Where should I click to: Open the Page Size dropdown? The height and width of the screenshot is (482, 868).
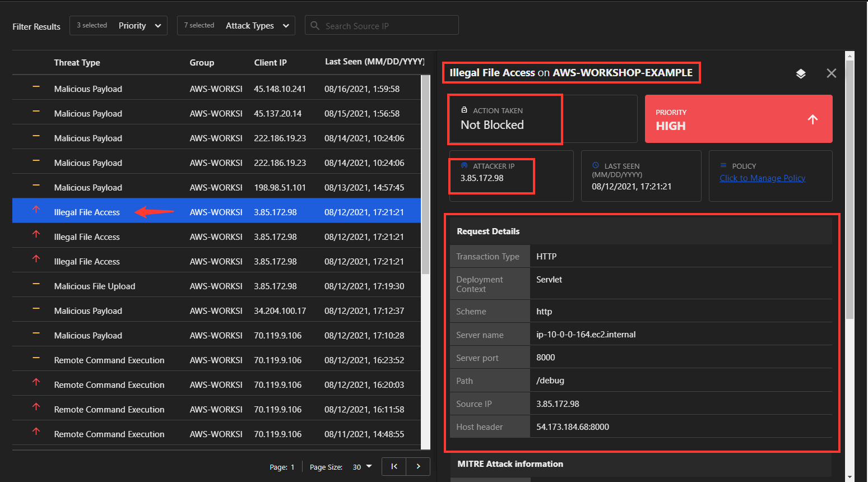363,467
